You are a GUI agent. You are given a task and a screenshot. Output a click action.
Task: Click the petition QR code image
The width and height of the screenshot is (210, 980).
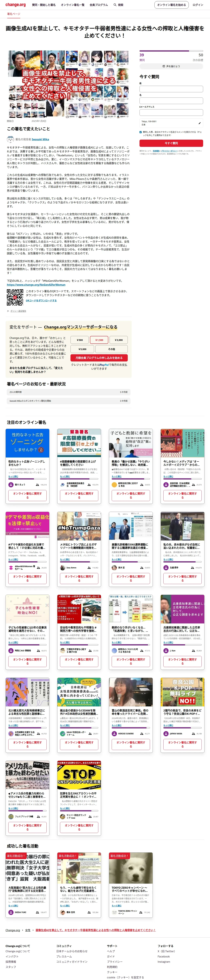pos(15,297)
